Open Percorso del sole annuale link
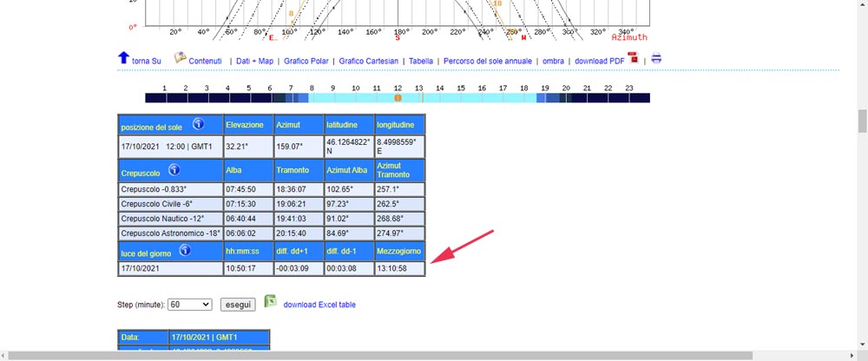868x361 pixels. 488,62
